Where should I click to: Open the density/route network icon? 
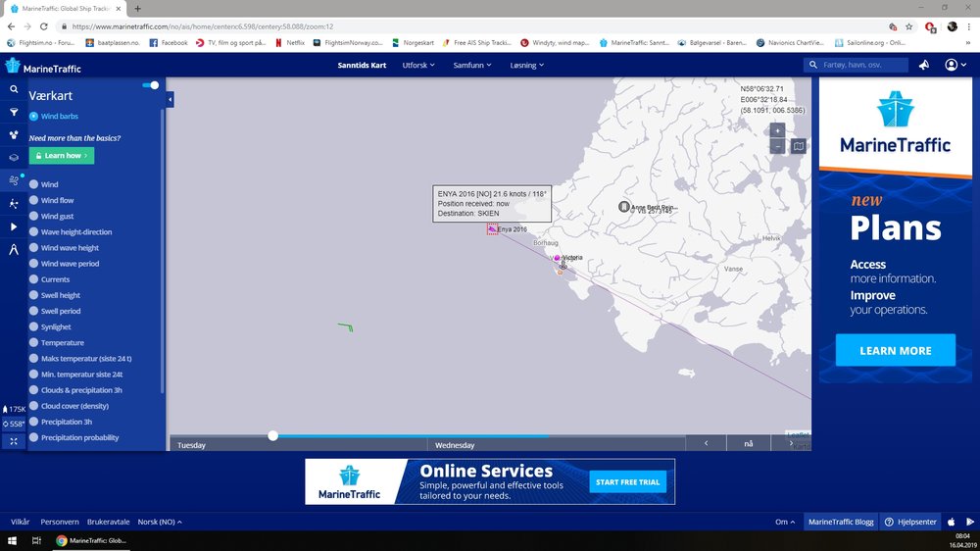[x=14, y=204]
